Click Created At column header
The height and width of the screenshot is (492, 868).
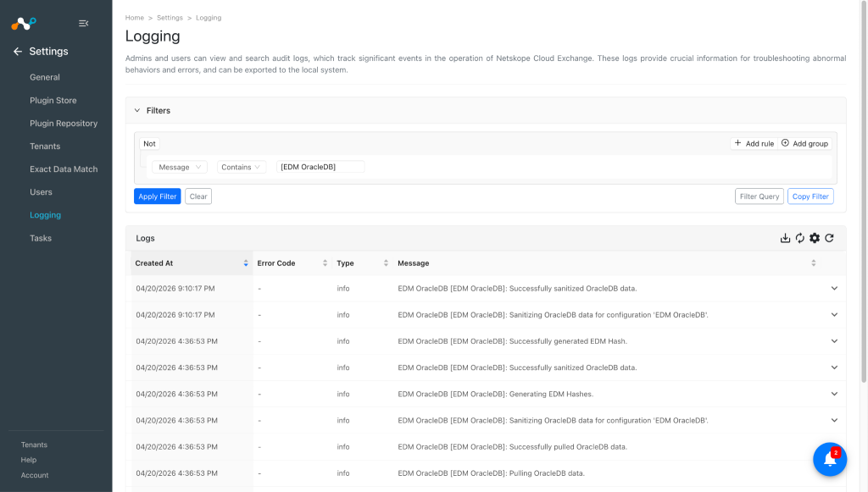point(154,263)
